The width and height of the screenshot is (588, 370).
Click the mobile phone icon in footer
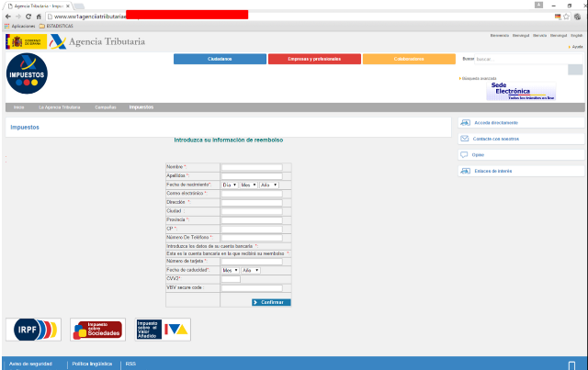[571, 365]
